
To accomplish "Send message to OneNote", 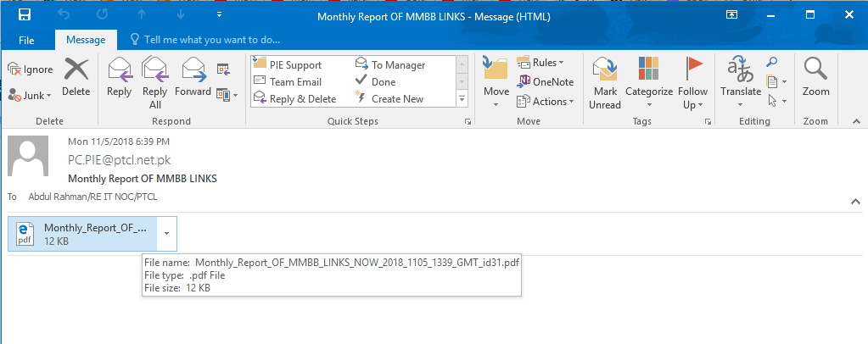I will [x=546, y=82].
